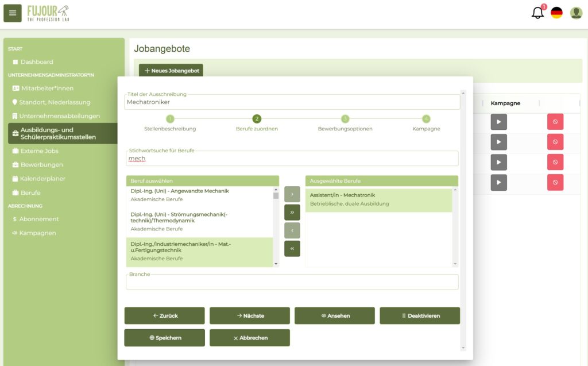
Task: Jump to step 3 Bewerbungsoptionen
Action: (345, 119)
